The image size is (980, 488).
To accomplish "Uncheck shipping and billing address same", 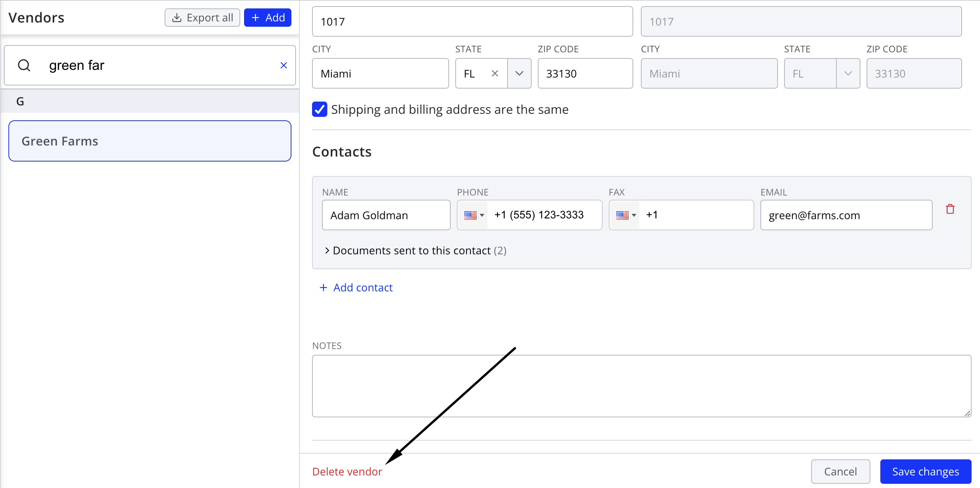I will [x=320, y=110].
